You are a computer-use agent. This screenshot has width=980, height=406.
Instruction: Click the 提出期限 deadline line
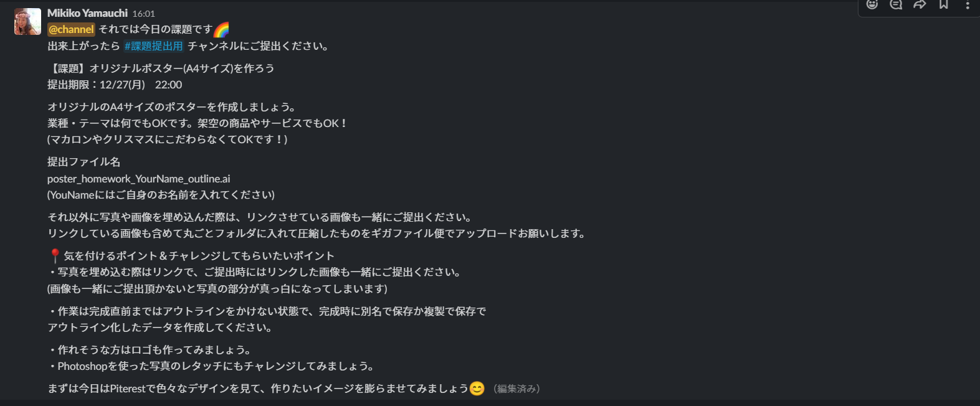(115, 84)
